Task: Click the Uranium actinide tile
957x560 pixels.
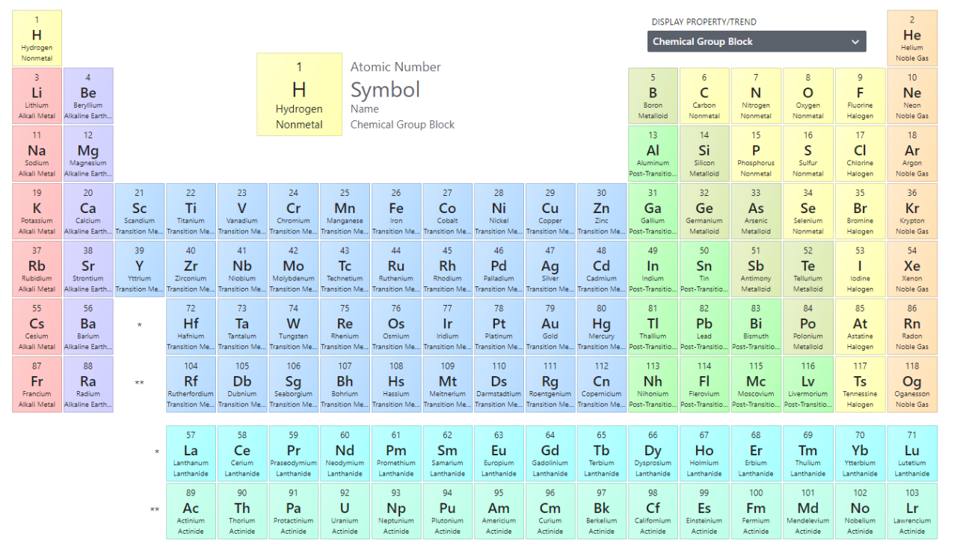Action: tap(345, 510)
